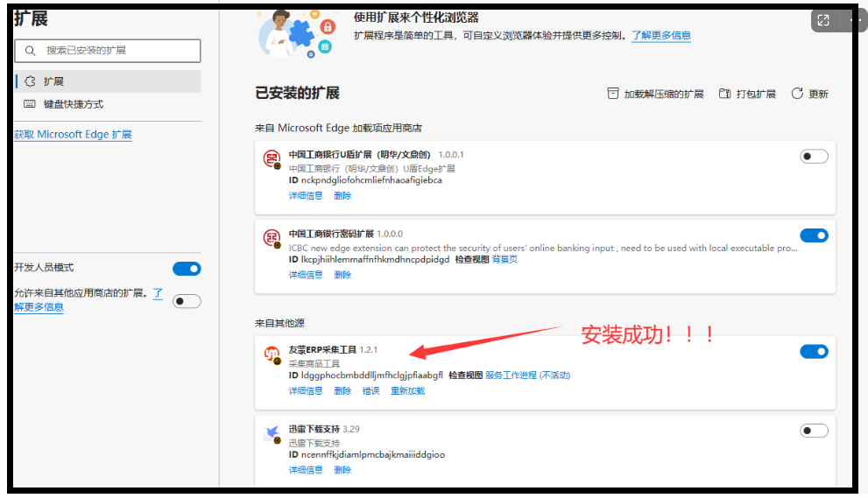Click the expand fullscreen icon at top right
Screen dimensions: 868x498
point(823,20)
